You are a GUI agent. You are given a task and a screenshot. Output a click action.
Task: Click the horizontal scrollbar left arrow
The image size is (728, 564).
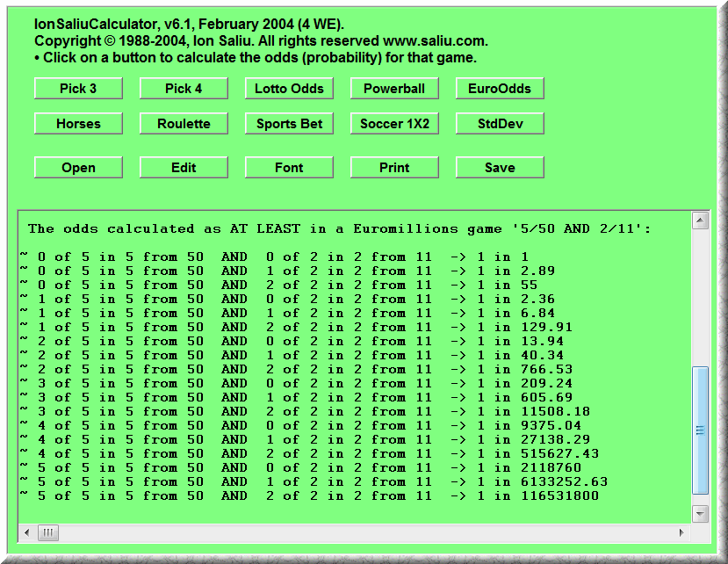tap(27, 532)
